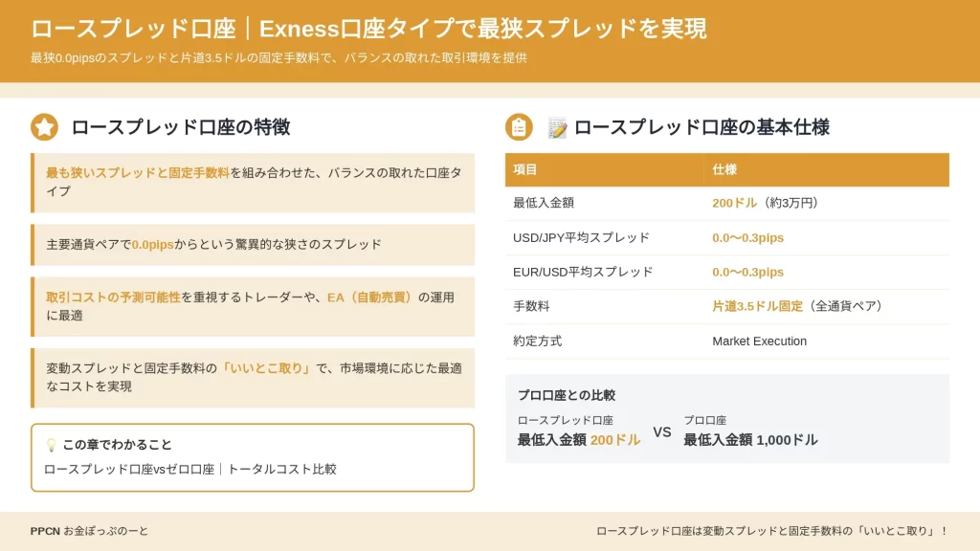This screenshot has height=551, width=980.
Task: Click PPCN お金ぽっぷのーと footer label
Action: pos(89,531)
